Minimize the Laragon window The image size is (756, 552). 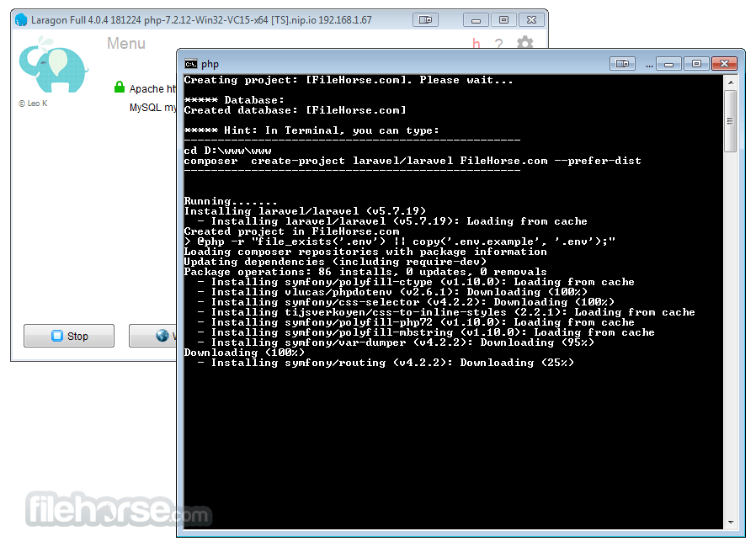click(x=476, y=19)
